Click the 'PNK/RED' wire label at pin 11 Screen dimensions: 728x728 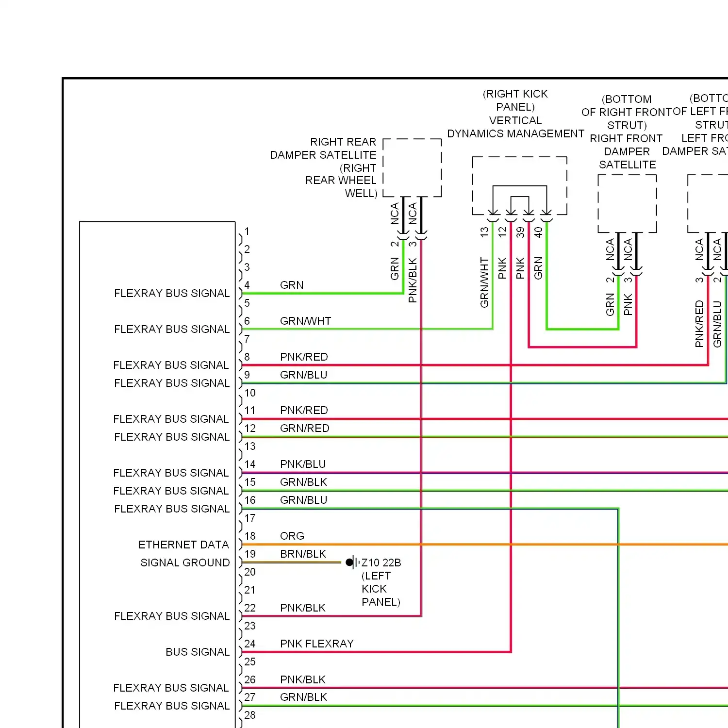(304, 410)
